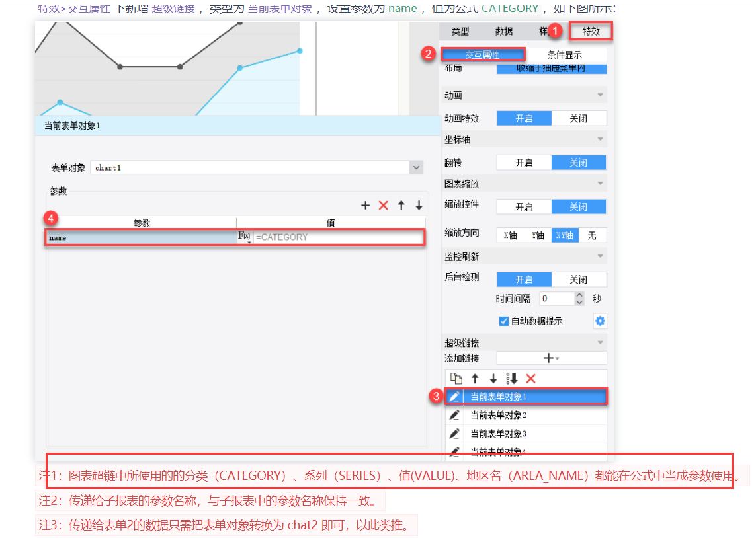Move parameter down with arrow icon
The height and width of the screenshot is (538, 756).
tap(419, 205)
